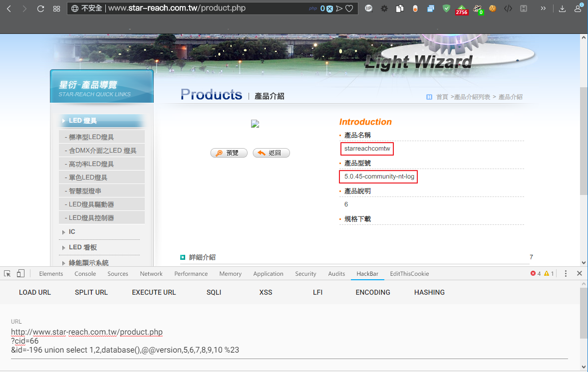The height and width of the screenshot is (372, 588).
Task: Click the gray H HackBar extension icon
Action: pos(524,8)
